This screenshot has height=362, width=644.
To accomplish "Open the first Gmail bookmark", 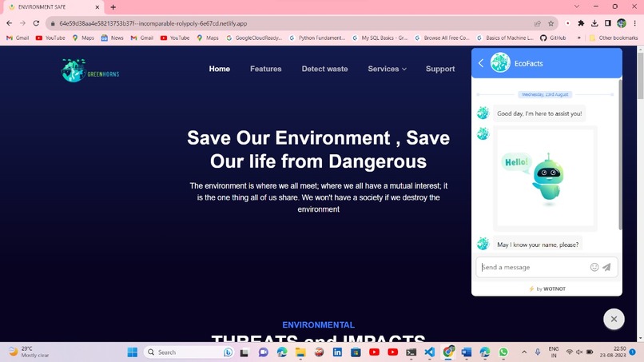I will (x=18, y=38).
